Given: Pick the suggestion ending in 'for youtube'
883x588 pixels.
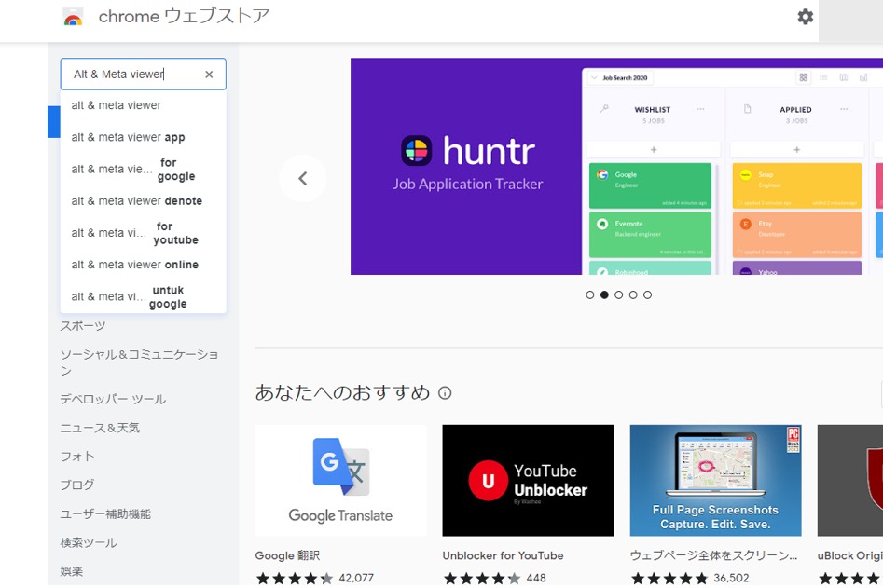Looking at the screenshot, I should coord(143,233).
